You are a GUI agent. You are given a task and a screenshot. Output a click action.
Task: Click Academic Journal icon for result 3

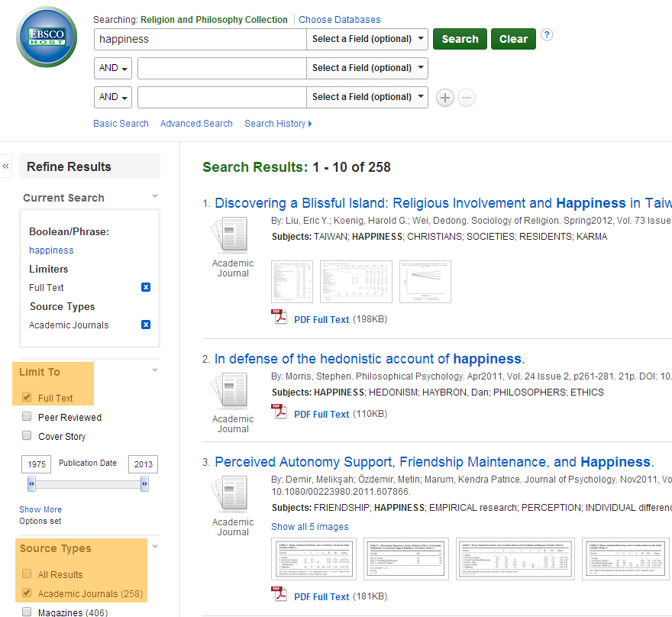coord(230,494)
